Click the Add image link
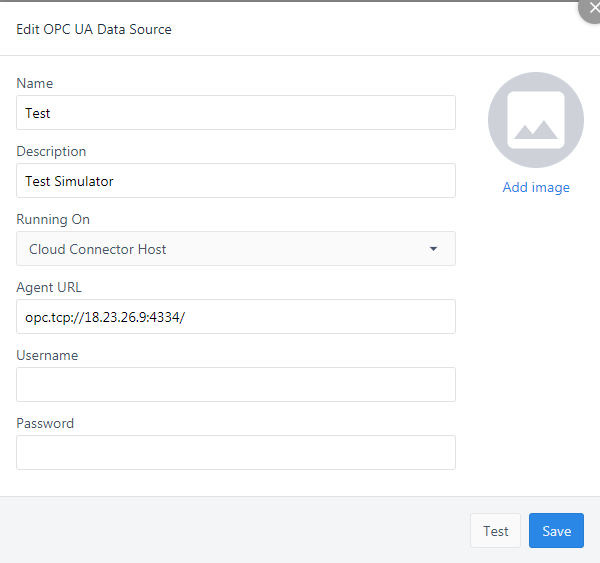 tap(535, 188)
